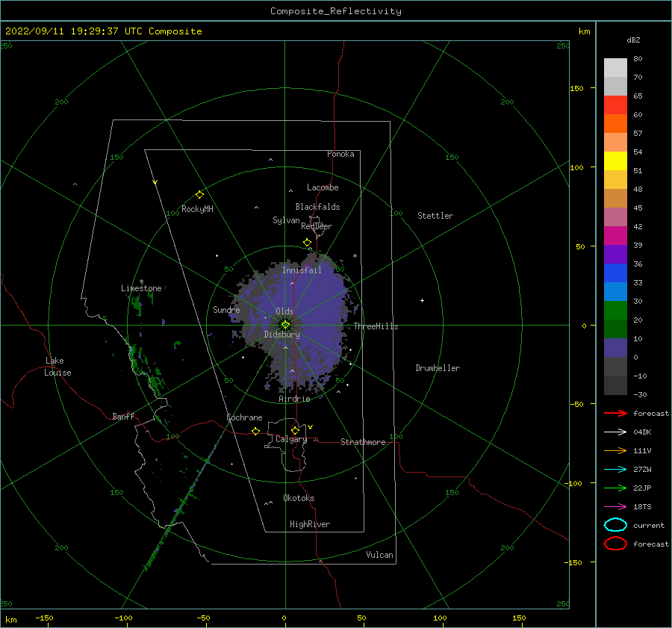Image resolution: width=672 pixels, height=628 pixels.
Task: Click the RedDeer city label
Action: point(317,226)
